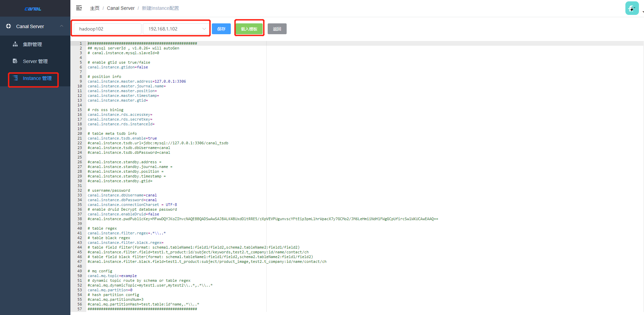Screen dimensions: 644x315
Task: Click comment line # rds oss binlog
Action: tap(106, 110)
